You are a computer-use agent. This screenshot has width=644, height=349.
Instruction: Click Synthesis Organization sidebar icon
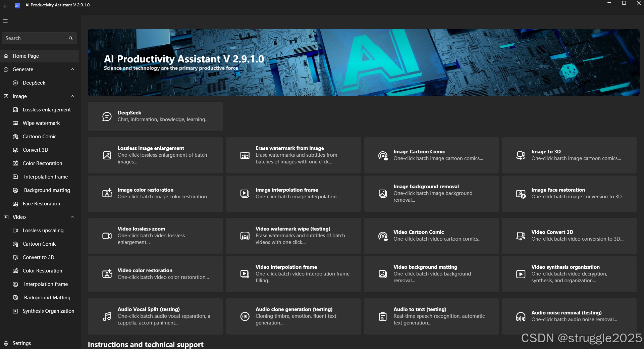point(15,311)
